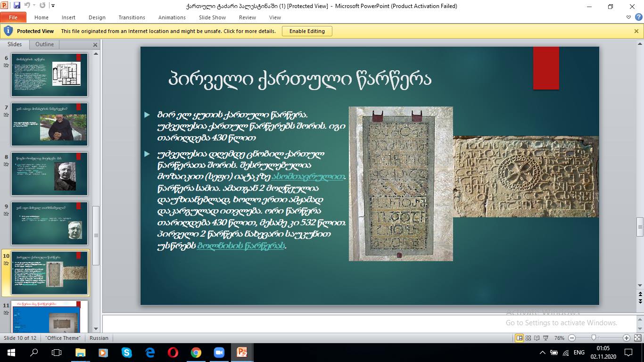Select Normal view toggle in status bar

[519, 338]
